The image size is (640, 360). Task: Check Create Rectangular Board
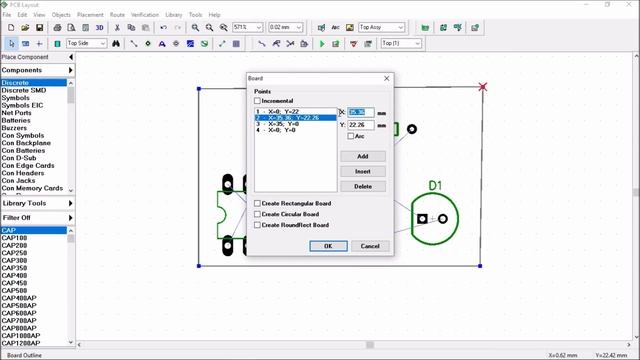pyautogui.click(x=257, y=203)
